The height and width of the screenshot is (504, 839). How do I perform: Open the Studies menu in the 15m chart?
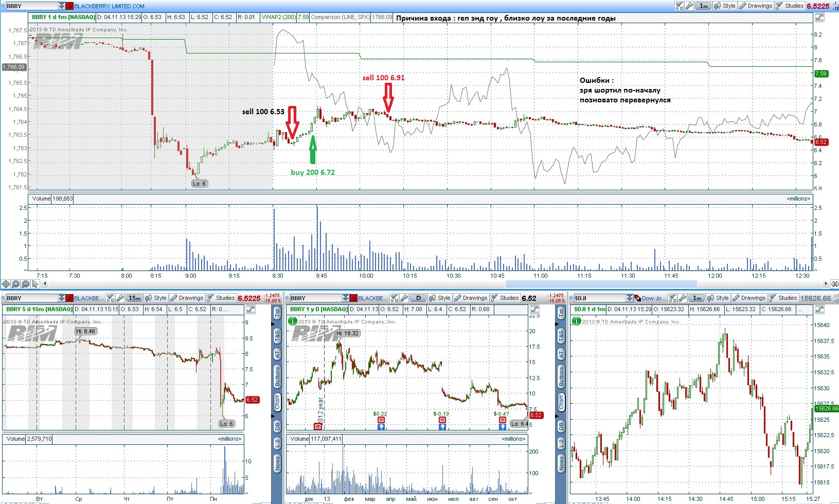tap(221, 298)
